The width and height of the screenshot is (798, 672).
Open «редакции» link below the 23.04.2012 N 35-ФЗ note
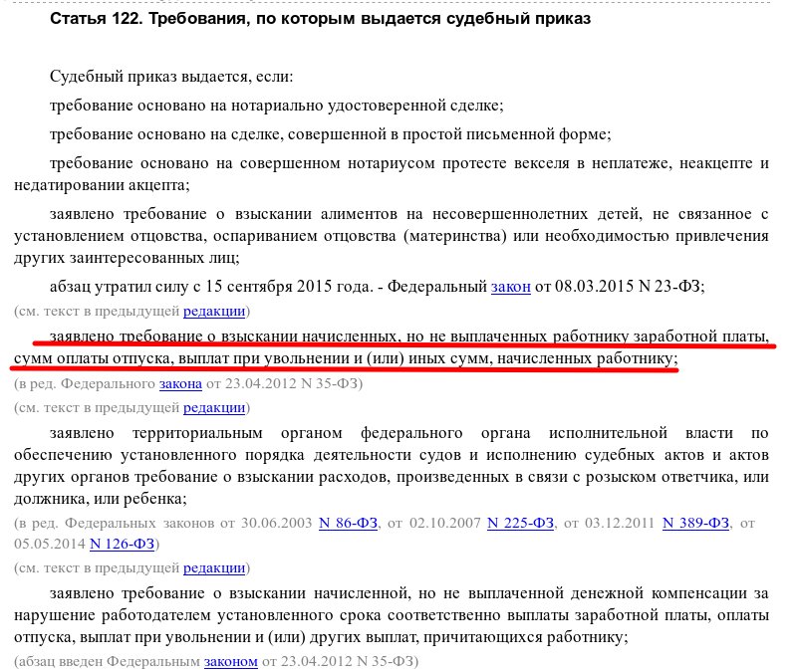tap(214, 408)
